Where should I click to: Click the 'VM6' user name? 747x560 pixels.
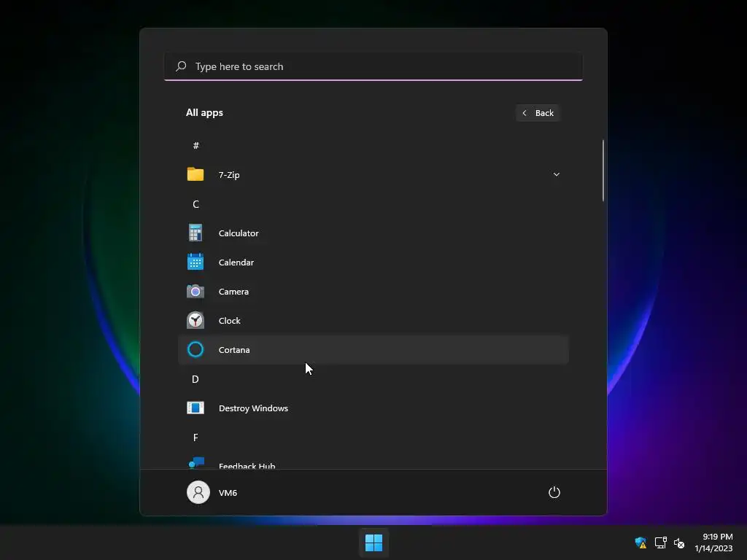click(228, 492)
